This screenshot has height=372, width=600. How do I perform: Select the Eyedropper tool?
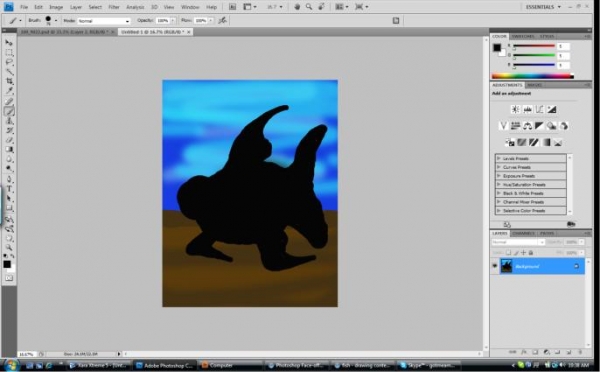(x=9, y=91)
